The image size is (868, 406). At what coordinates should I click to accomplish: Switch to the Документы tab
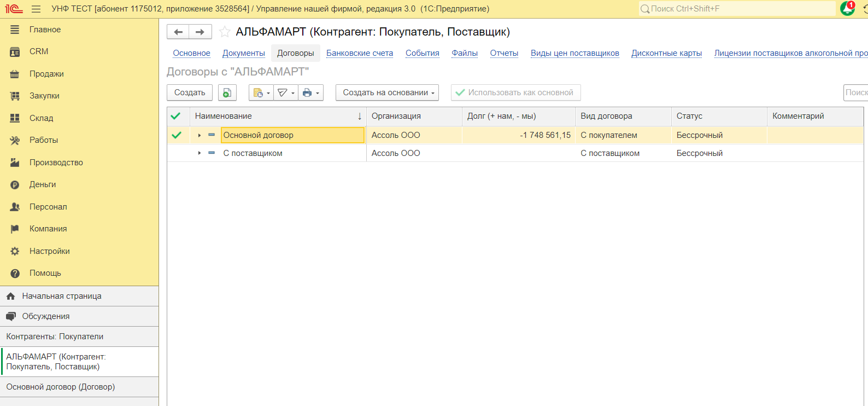coord(243,53)
